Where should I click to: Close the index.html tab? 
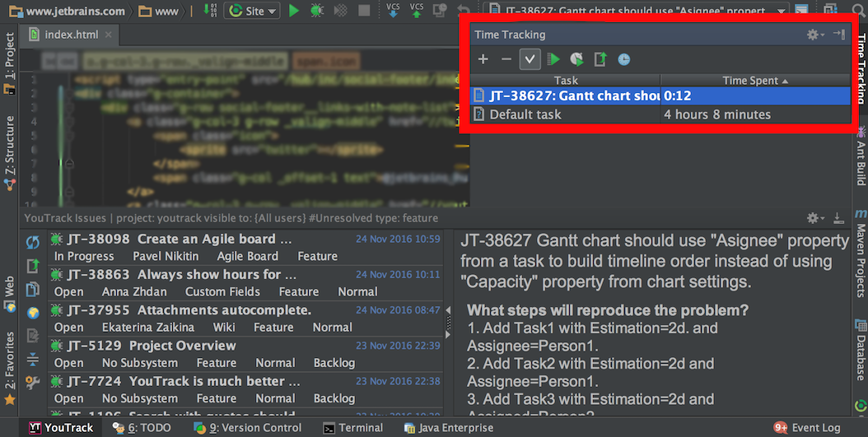point(109,35)
